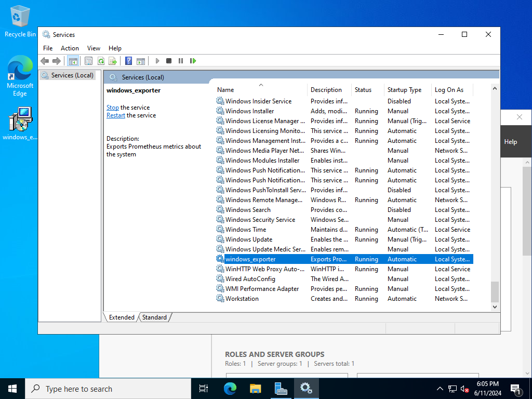532x399 pixels.
Task: Switch to the Standard tab
Action: 154,317
